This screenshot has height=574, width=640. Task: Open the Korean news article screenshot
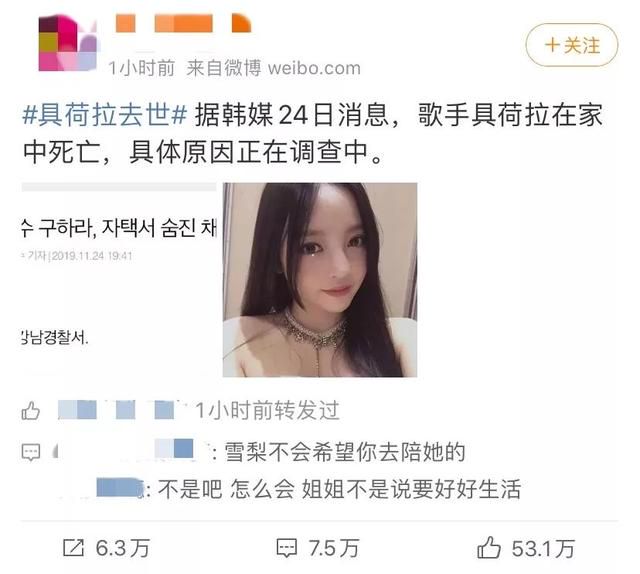point(119,279)
